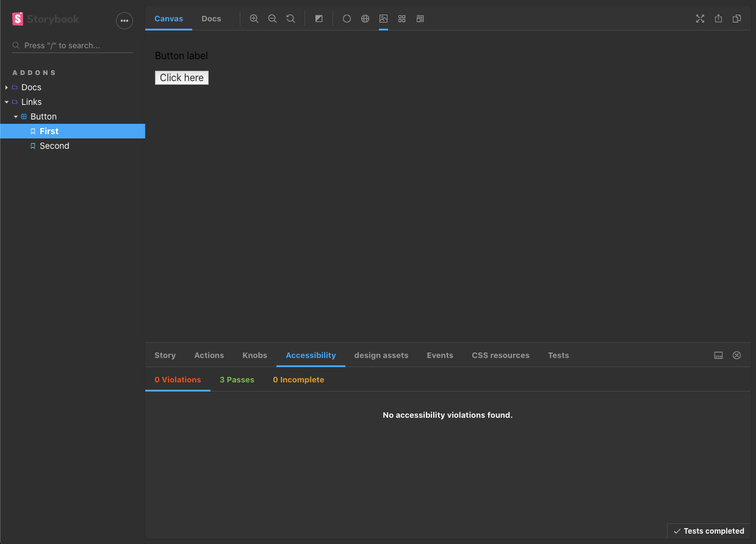
Task: Show the 0 Violations list
Action: (x=178, y=379)
